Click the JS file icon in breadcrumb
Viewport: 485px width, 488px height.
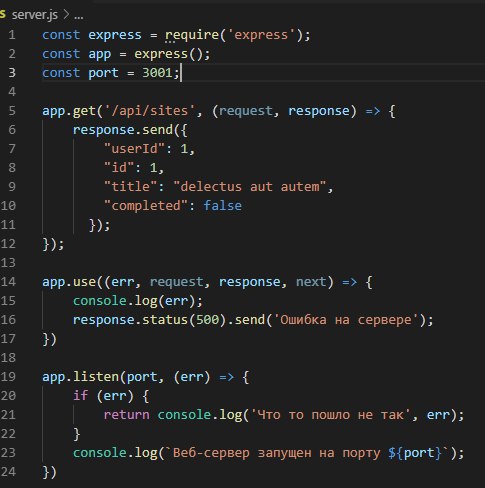tap(3, 14)
